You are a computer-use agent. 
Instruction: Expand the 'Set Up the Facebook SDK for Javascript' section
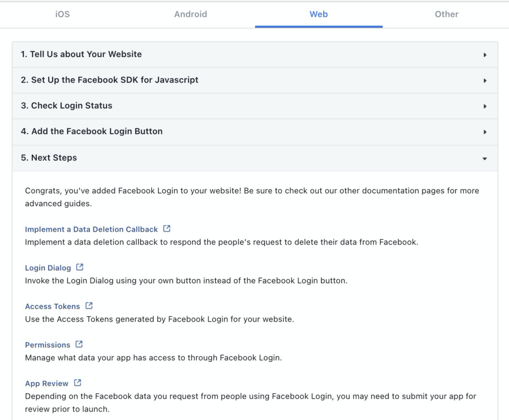click(x=254, y=80)
